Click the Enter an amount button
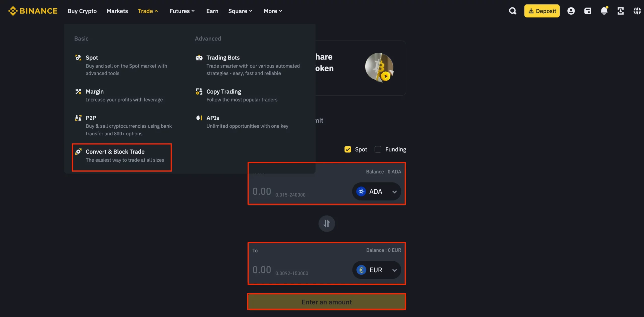644x317 pixels. click(327, 302)
